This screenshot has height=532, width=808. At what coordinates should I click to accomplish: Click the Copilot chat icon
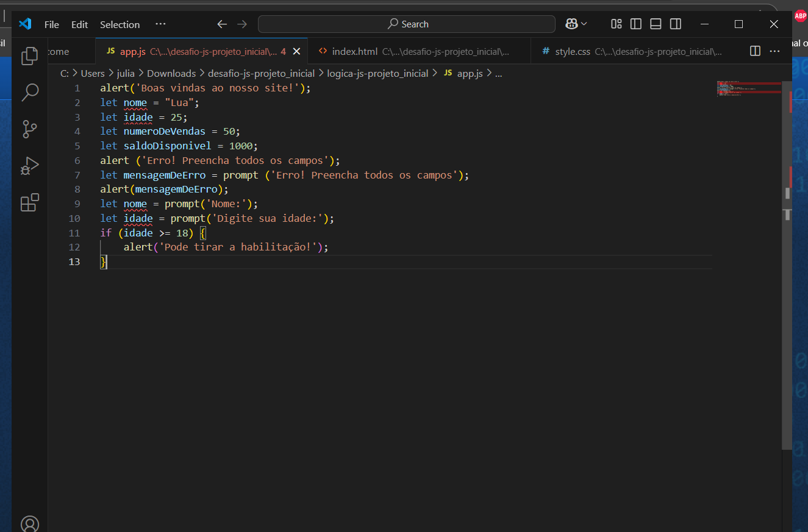point(571,24)
